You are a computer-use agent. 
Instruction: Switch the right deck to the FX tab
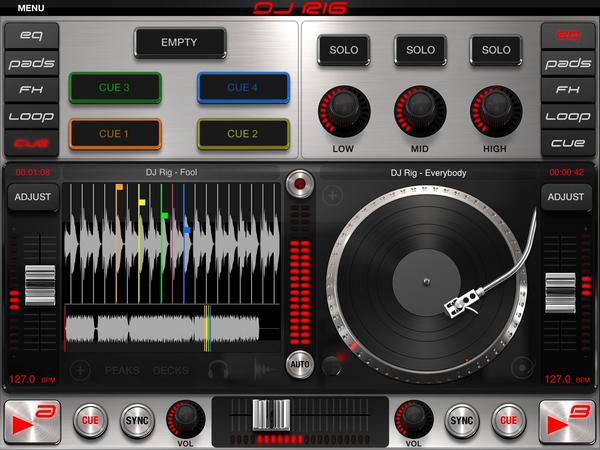coord(568,90)
